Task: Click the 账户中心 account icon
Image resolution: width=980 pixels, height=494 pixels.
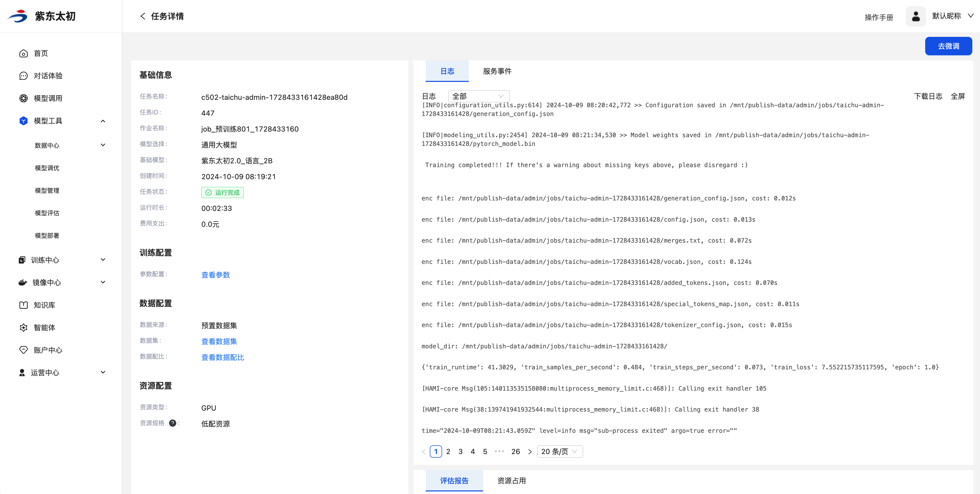Action: 23,350
